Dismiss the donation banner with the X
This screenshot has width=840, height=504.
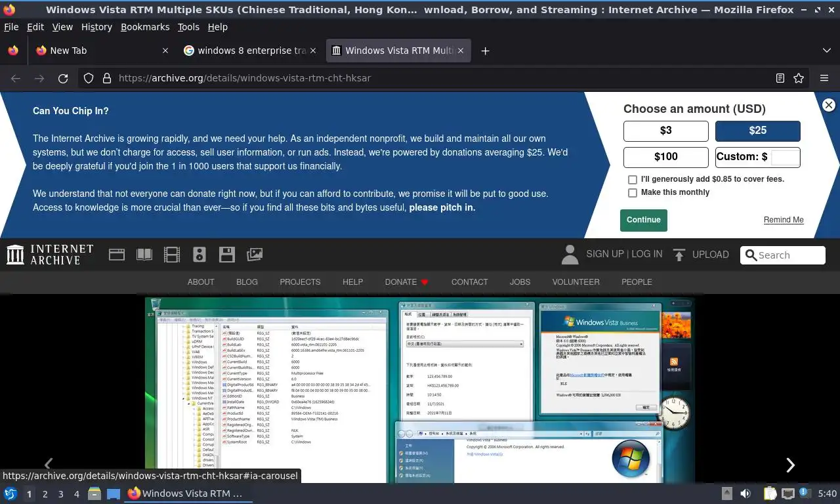(x=829, y=105)
